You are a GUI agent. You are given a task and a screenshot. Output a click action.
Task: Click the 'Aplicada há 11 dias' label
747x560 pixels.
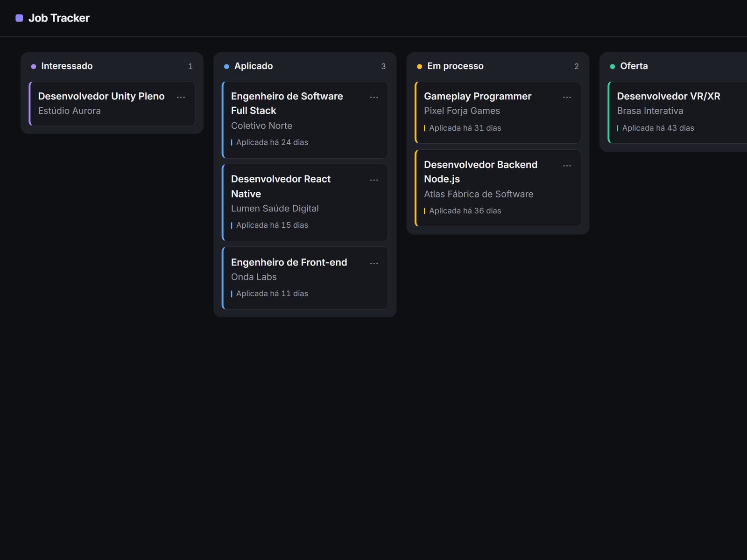[x=272, y=294]
